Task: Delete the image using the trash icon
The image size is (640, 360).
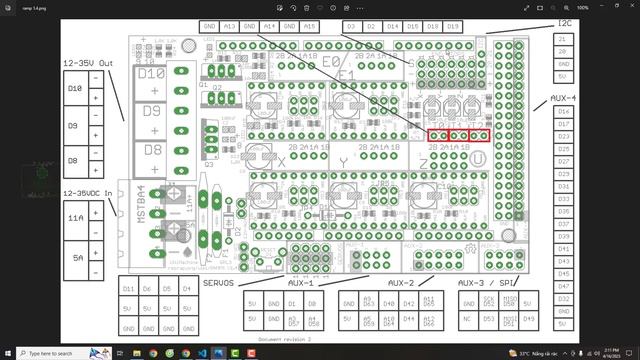Action: coord(307,8)
